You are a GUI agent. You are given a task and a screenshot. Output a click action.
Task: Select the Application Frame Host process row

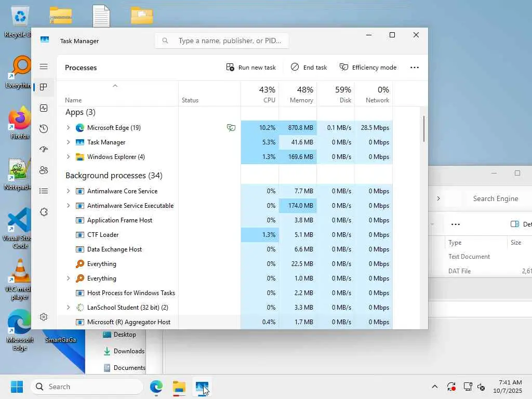click(x=225, y=220)
